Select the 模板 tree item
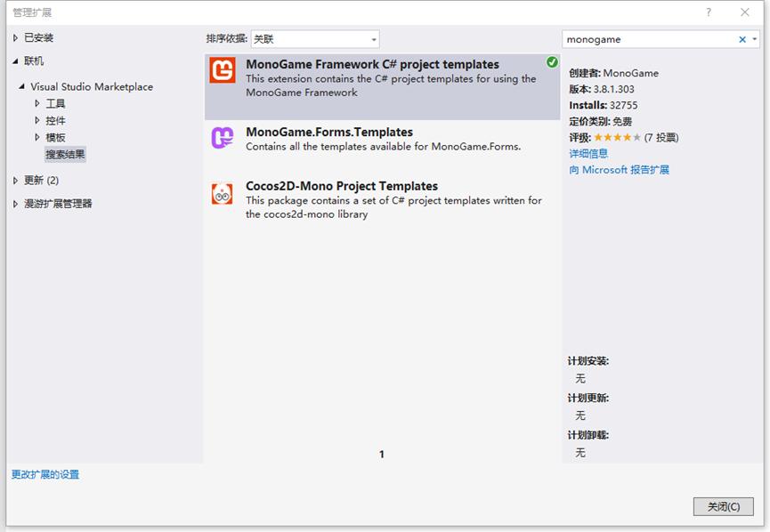770x532 pixels. click(x=55, y=137)
